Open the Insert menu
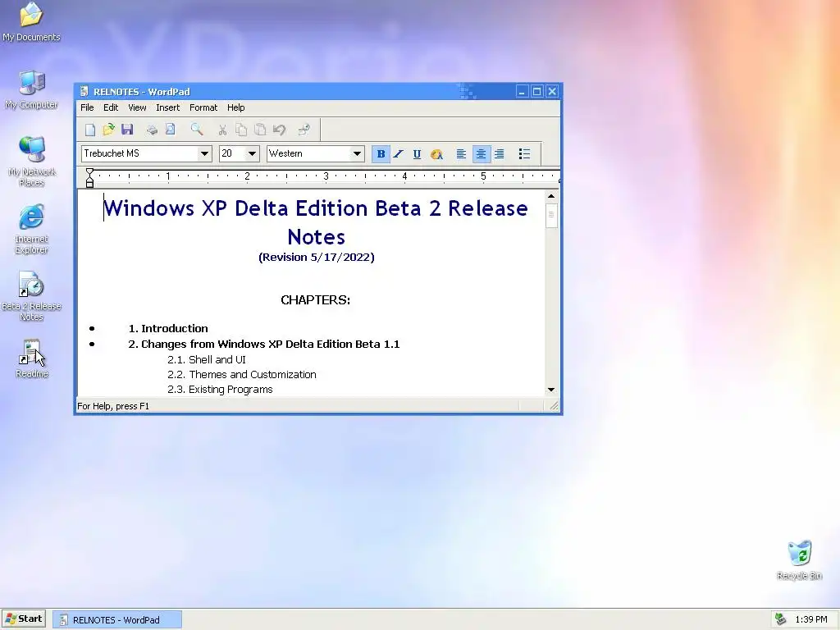The width and height of the screenshot is (840, 630). 167,107
